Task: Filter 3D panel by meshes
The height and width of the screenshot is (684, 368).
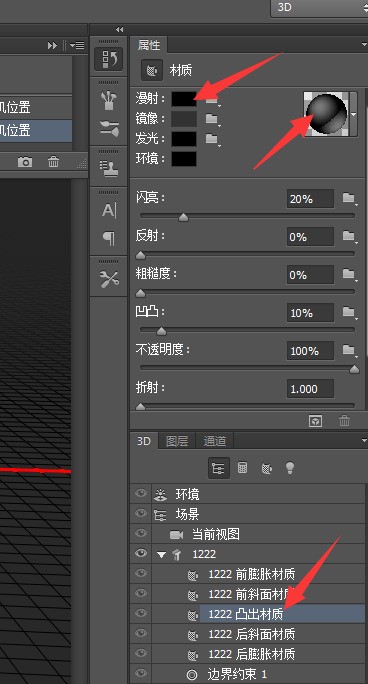Action: [242, 469]
